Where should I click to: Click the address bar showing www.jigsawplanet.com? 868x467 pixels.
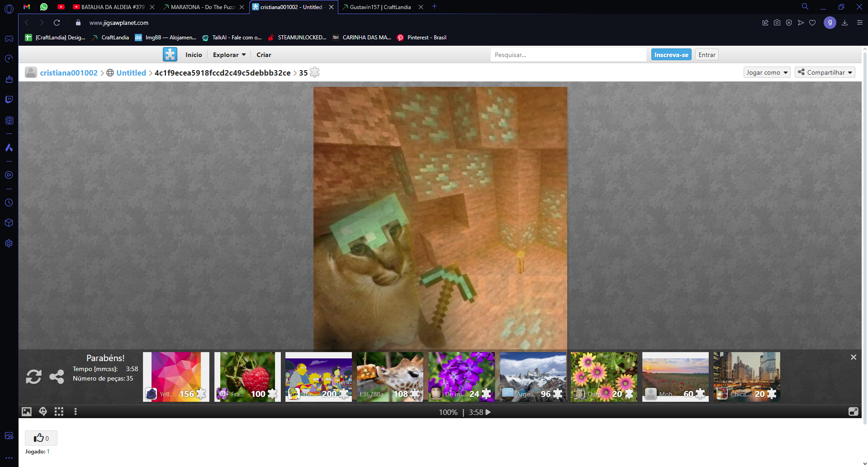coord(119,23)
